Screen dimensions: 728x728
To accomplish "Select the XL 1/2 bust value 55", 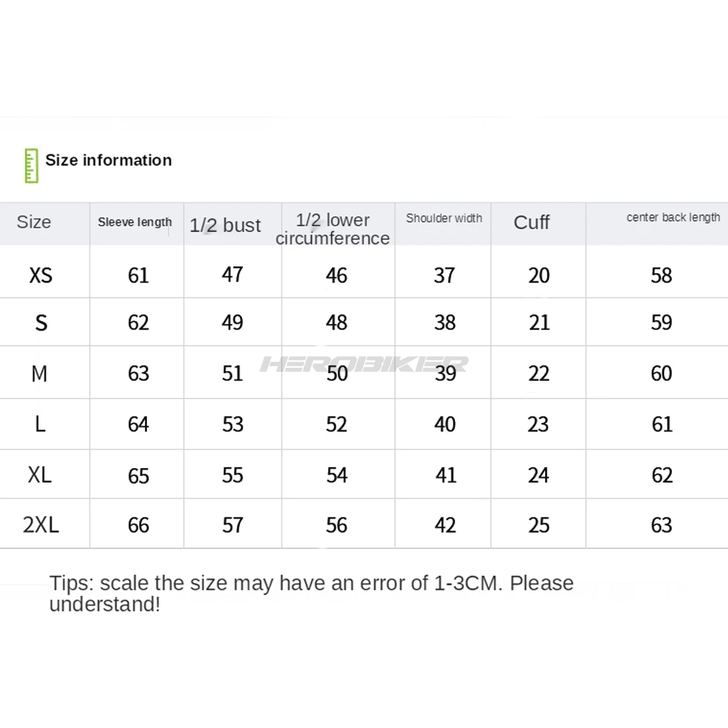I will [232, 475].
